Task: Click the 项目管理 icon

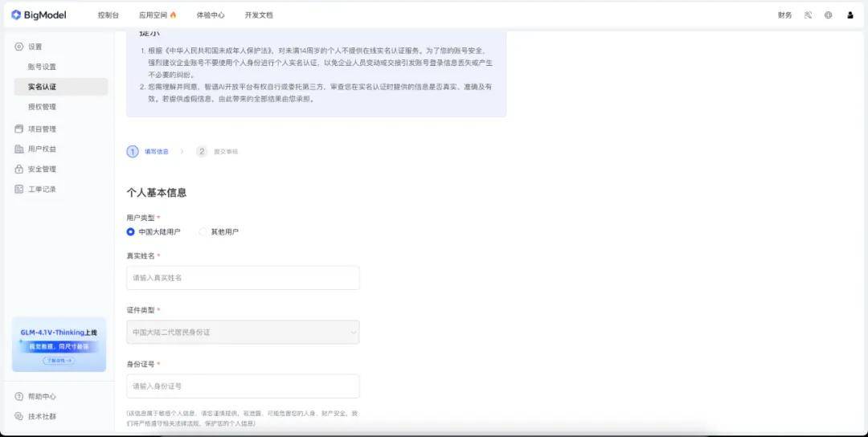Action: 18,129
